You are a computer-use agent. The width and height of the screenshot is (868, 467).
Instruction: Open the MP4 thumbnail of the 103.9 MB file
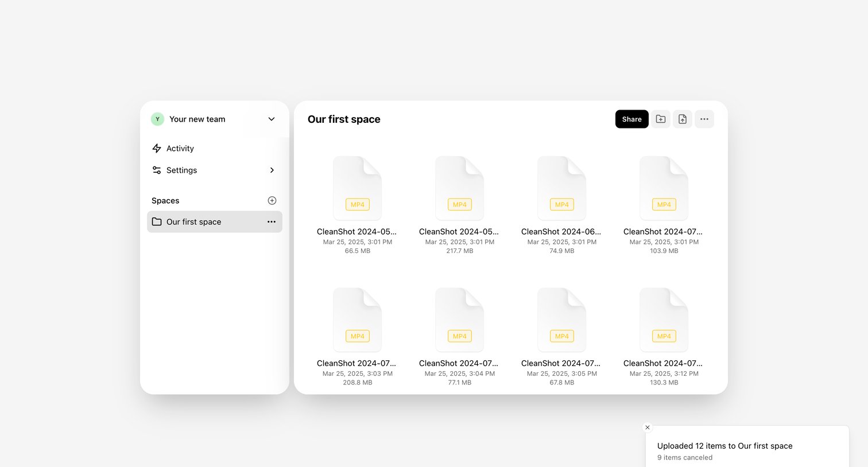pyautogui.click(x=664, y=188)
